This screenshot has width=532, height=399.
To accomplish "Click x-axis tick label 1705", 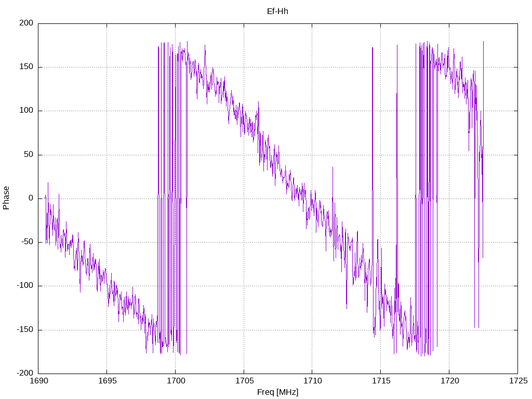I will click(245, 381).
